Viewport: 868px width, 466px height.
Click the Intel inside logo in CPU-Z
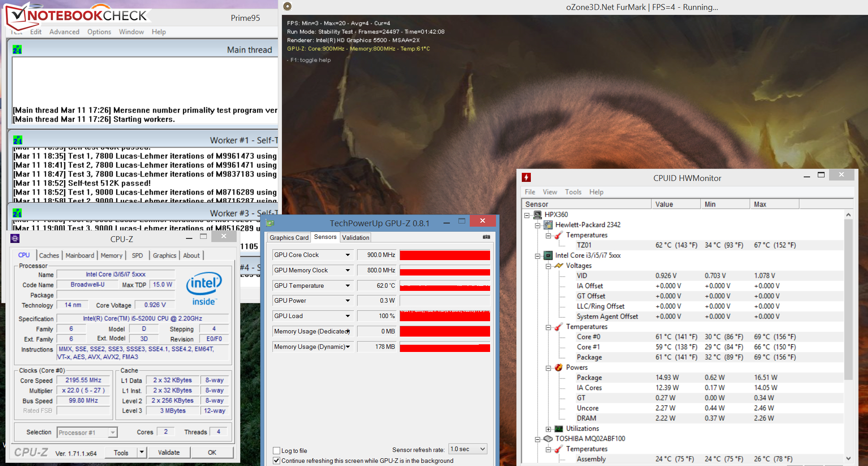pos(204,289)
